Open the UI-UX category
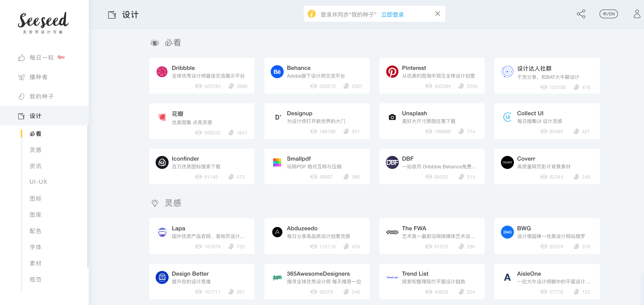This screenshot has height=305, width=644. point(38,182)
